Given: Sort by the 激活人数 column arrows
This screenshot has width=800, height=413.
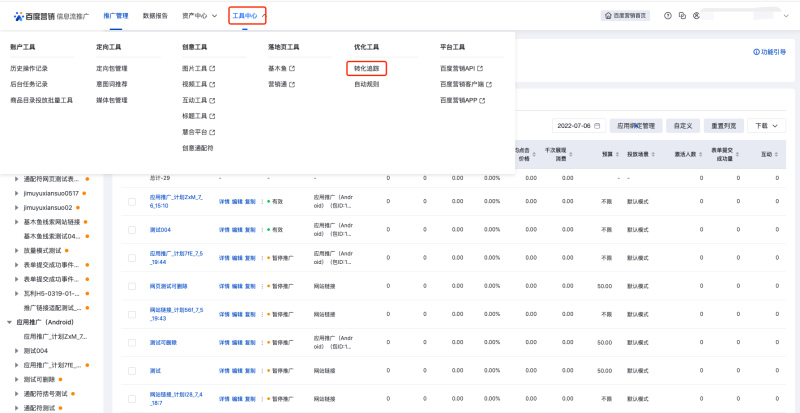Looking at the screenshot, I should (701, 154).
